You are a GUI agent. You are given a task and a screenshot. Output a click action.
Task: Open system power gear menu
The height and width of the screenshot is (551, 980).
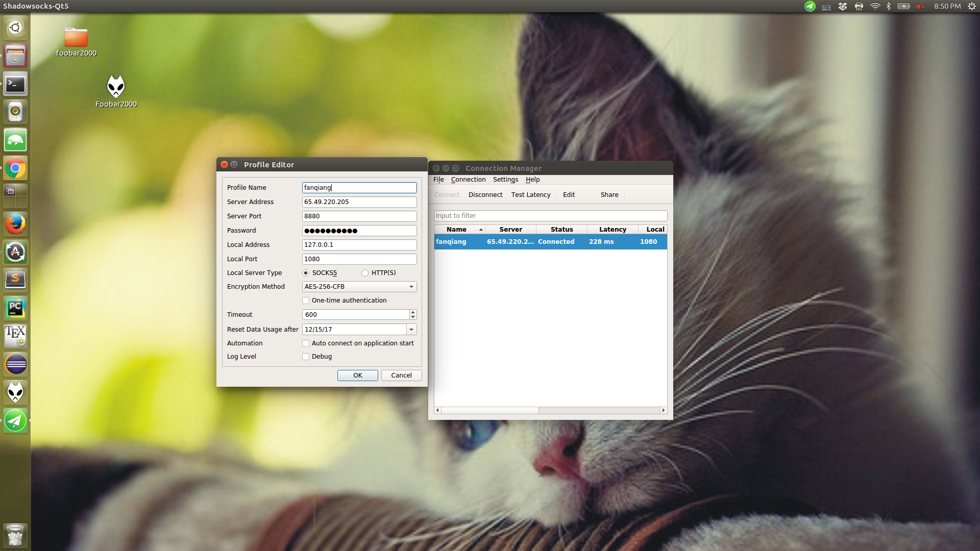click(972, 6)
